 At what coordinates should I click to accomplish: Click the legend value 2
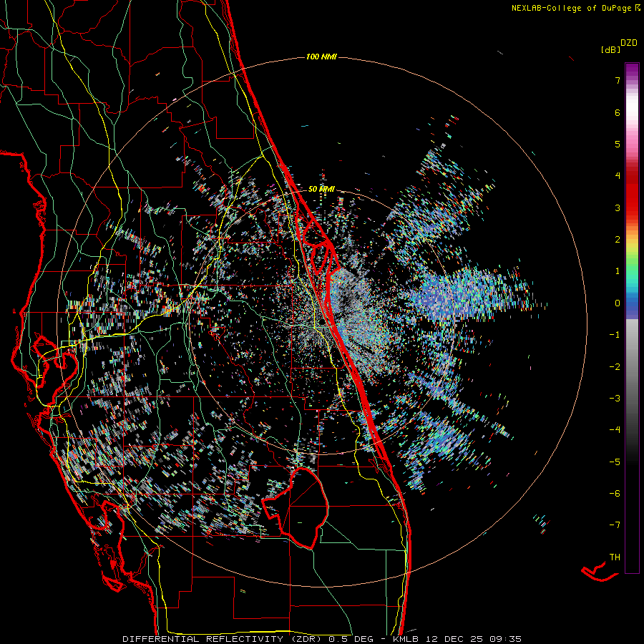[618, 240]
